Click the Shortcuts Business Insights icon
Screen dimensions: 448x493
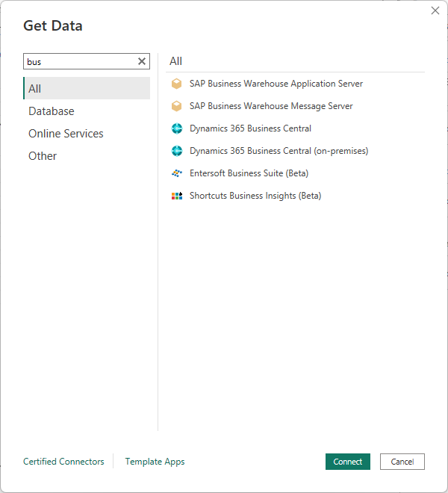(177, 196)
